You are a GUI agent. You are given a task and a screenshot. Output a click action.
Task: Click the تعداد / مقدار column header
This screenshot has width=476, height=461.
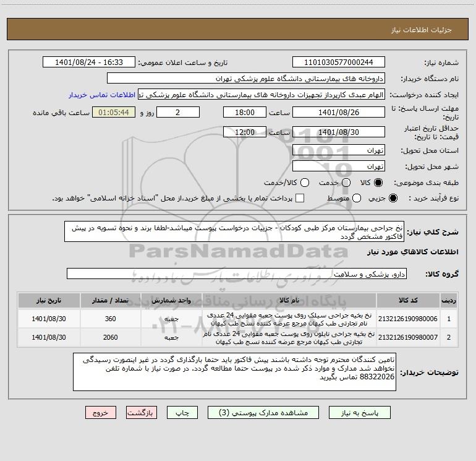click(110, 300)
